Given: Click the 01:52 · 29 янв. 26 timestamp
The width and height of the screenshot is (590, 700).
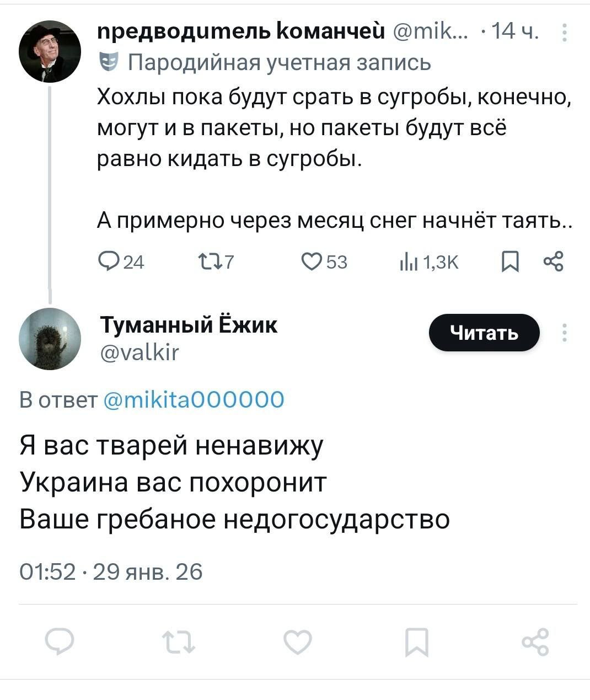Looking at the screenshot, I should (x=111, y=572).
